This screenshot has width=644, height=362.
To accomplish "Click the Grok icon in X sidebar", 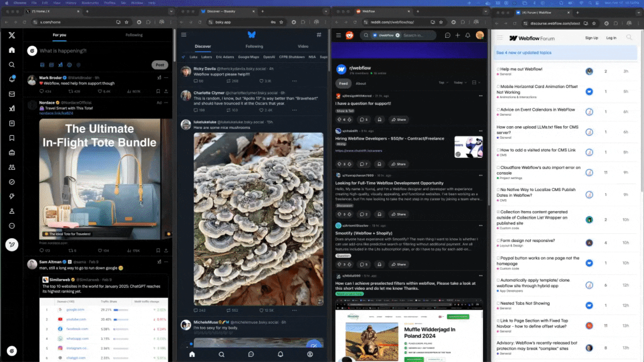I will (12, 109).
